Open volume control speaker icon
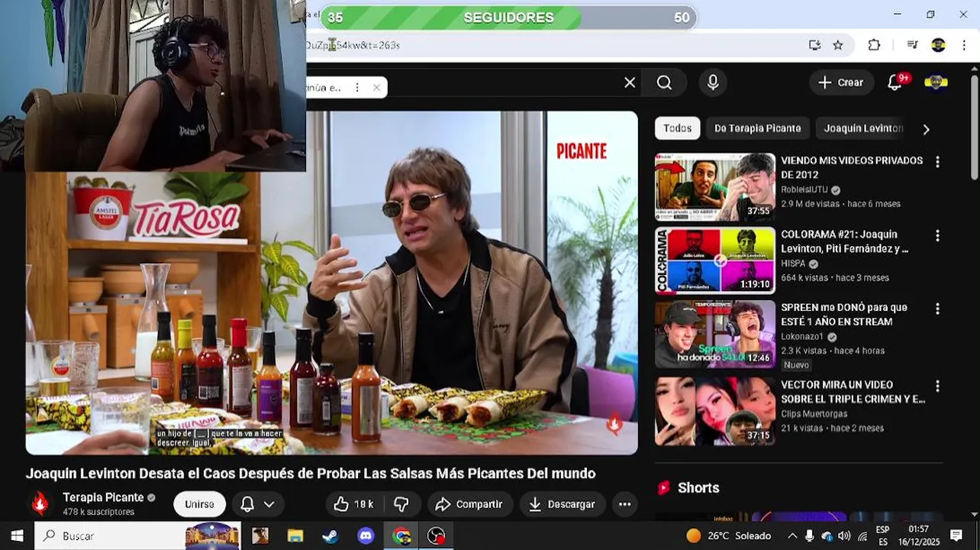The height and width of the screenshot is (550, 980). (x=844, y=535)
